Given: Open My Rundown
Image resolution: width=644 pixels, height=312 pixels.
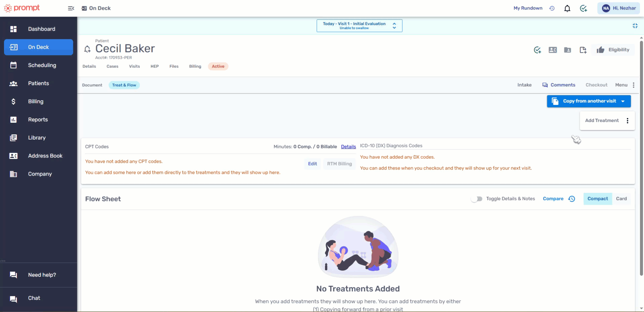Looking at the screenshot, I should pos(528,8).
